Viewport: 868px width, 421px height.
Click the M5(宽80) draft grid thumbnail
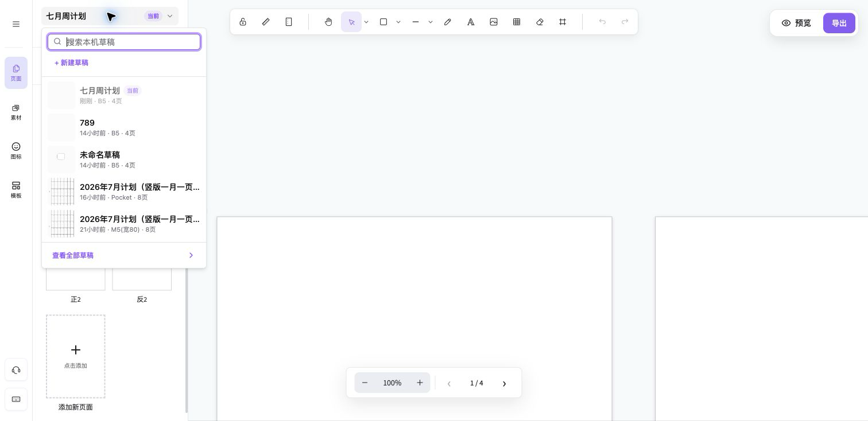pos(61,224)
